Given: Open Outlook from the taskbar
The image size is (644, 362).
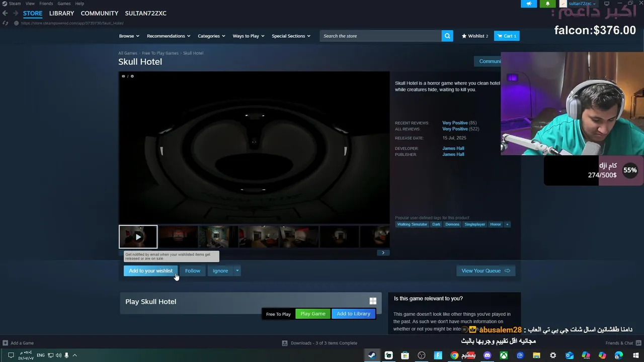Looking at the screenshot, I should tap(569, 355).
